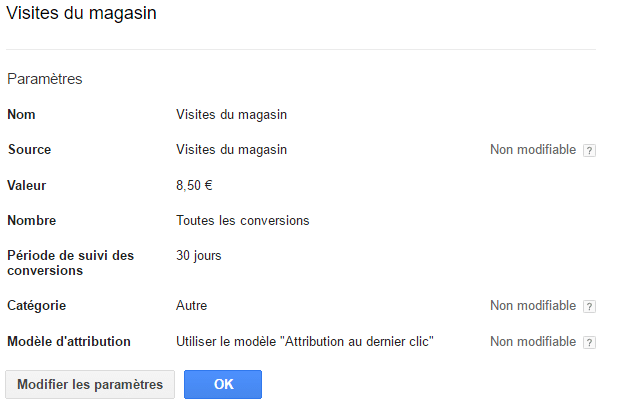
Task: Click the Nom field label
Action: [x=21, y=115]
